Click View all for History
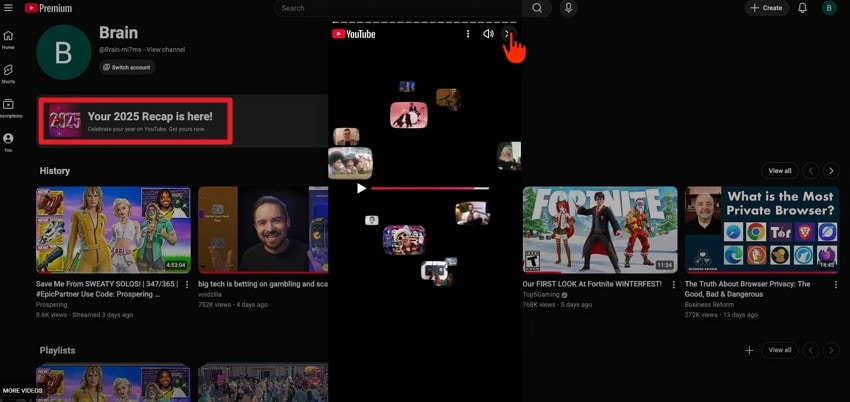The width and height of the screenshot is (850, 402). [x=780, y=171]
